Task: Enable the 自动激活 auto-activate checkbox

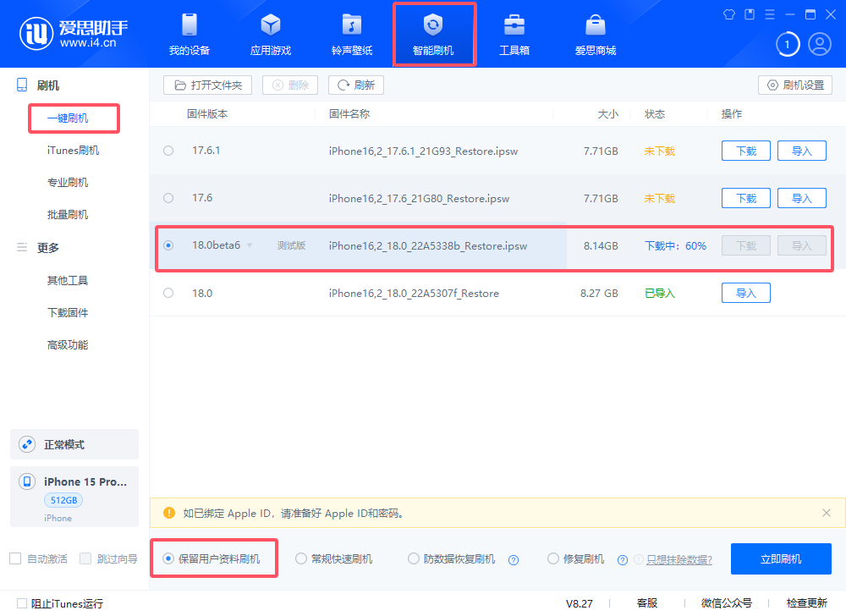Action: point(14,558)
